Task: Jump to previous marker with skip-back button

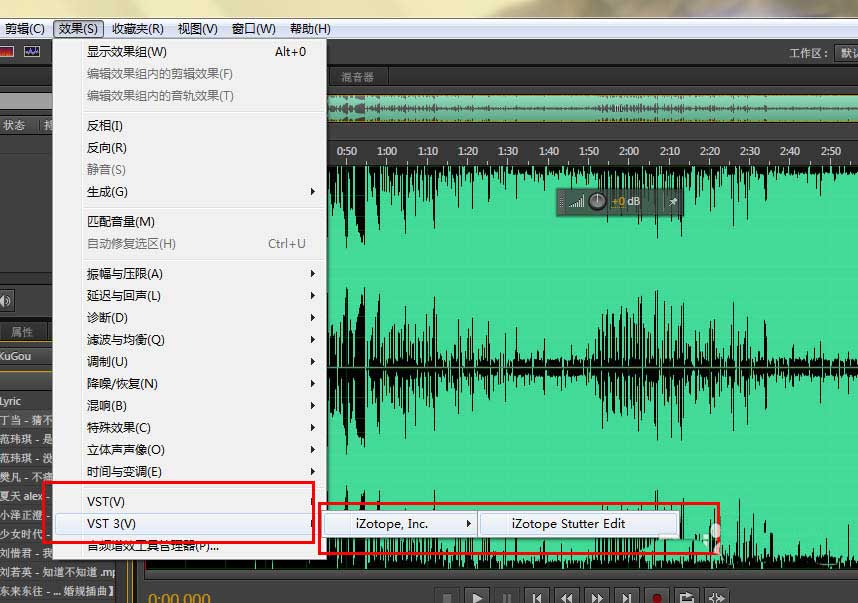Action: [x=537, y=597]
